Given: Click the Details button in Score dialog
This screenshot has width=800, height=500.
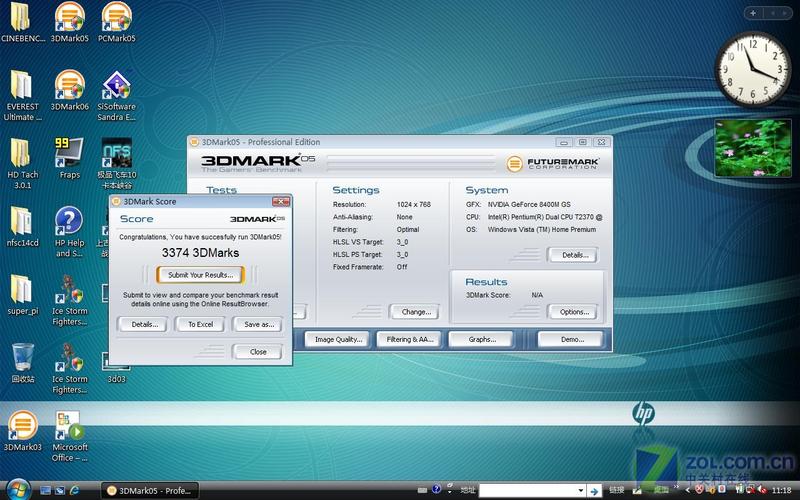Looking at the screenshot, I should tap(144, 324).
